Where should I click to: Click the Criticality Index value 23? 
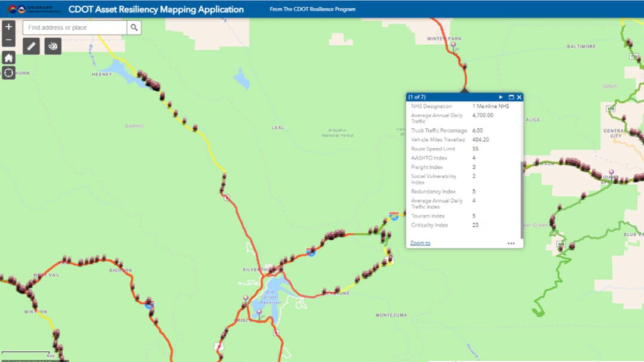(x=475, y=225)
